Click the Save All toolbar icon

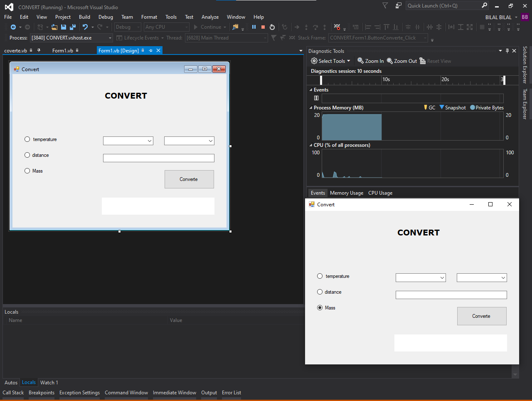pyautogui.click(x=72, y=27)
